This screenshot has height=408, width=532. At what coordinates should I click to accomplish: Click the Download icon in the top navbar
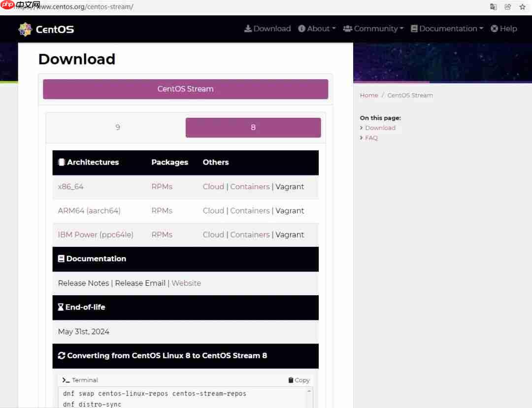248,29
